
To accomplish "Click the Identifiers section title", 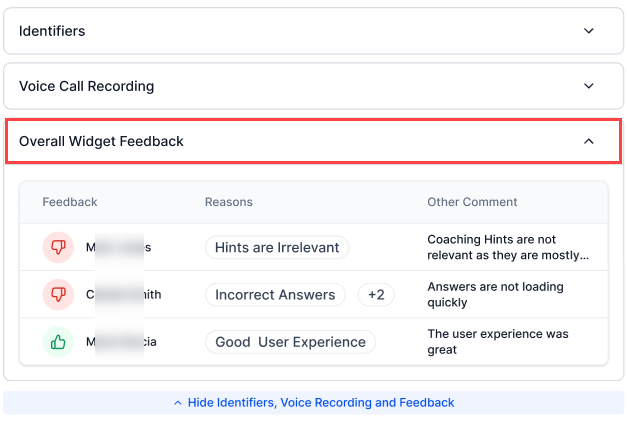I will click(52, 31).
